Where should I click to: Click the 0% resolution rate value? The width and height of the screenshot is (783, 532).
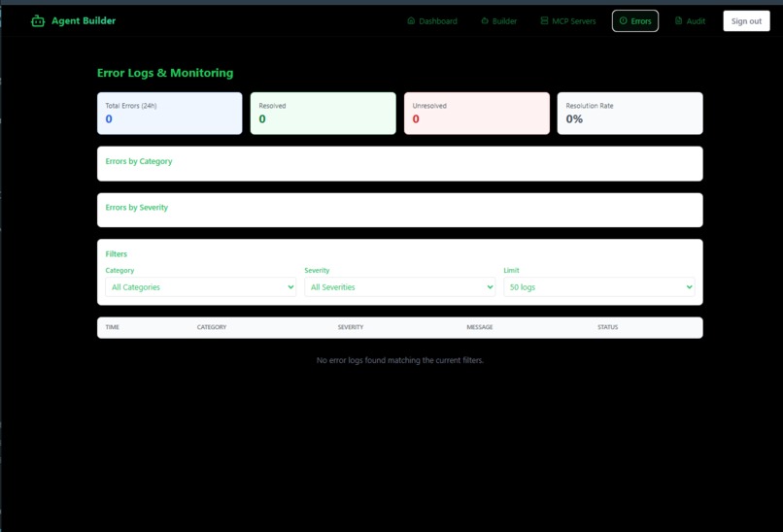click(x=574, y=119)
